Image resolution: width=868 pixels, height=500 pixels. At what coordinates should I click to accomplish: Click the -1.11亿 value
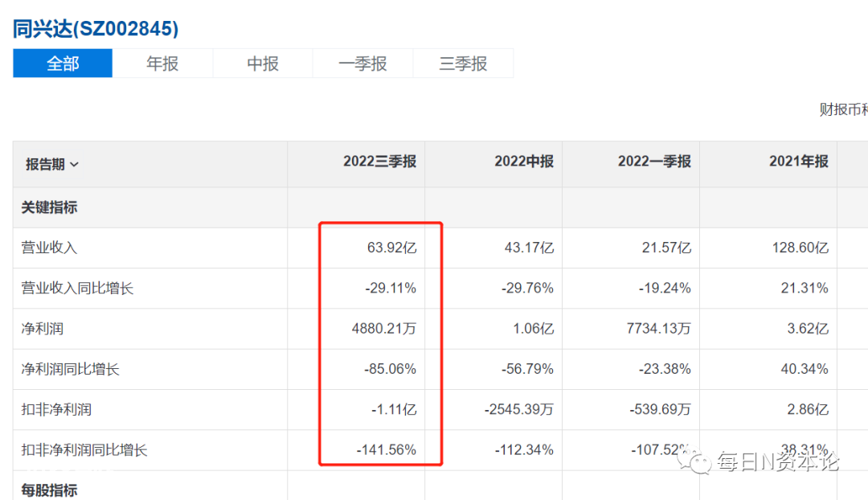pyautogui.click(x=394, y=409)
